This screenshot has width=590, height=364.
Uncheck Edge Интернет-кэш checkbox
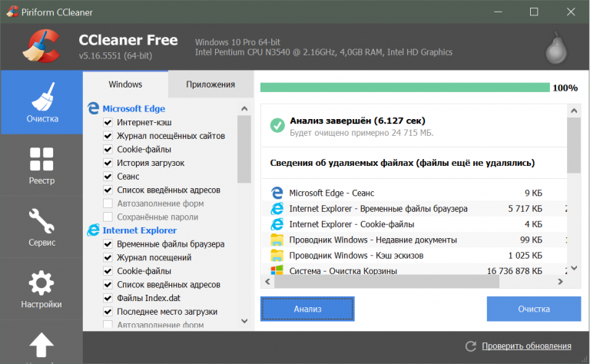108,122
